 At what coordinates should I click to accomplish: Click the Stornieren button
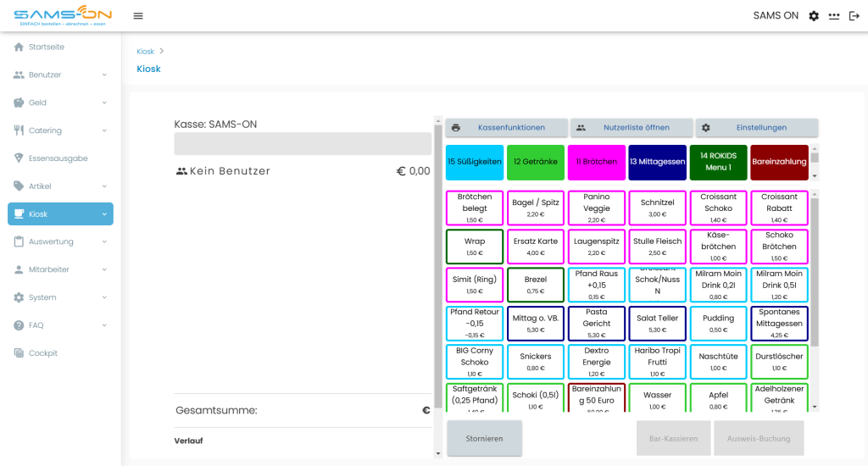click(484, 438)
